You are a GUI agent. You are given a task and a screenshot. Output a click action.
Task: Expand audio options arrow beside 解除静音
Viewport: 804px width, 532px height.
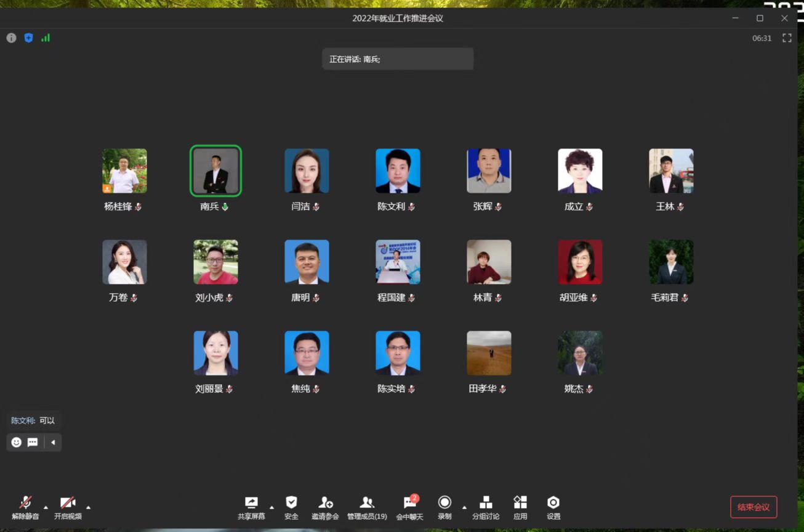tap(46, 507)
